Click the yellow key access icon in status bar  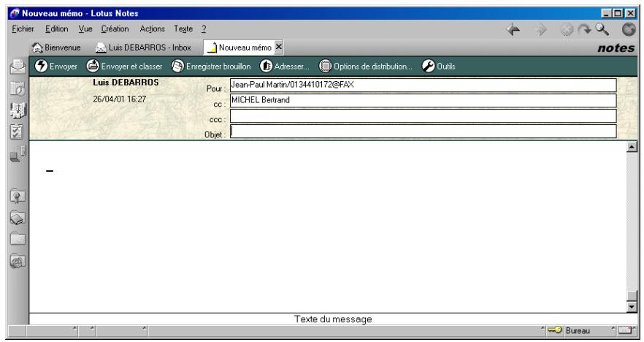[554, 330]
